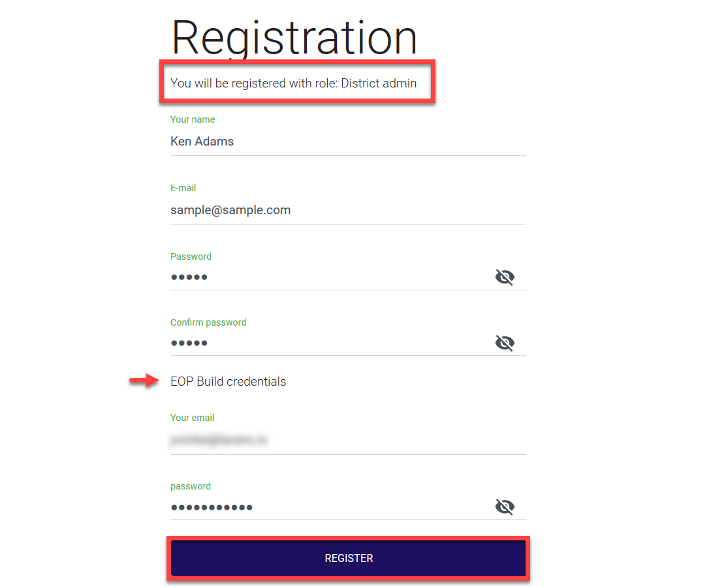Viewport: 726px width, 588px height.
Task: Click the Confirm password label text
Action: coord(208,322)
